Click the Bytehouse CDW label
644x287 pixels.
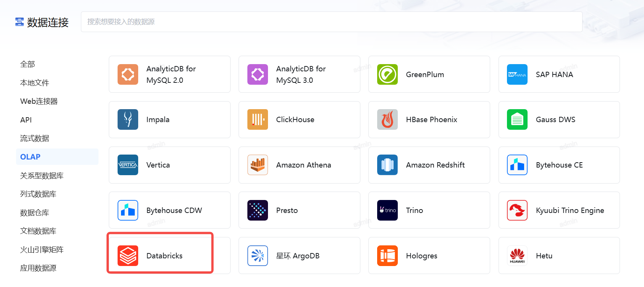point(174,210)
